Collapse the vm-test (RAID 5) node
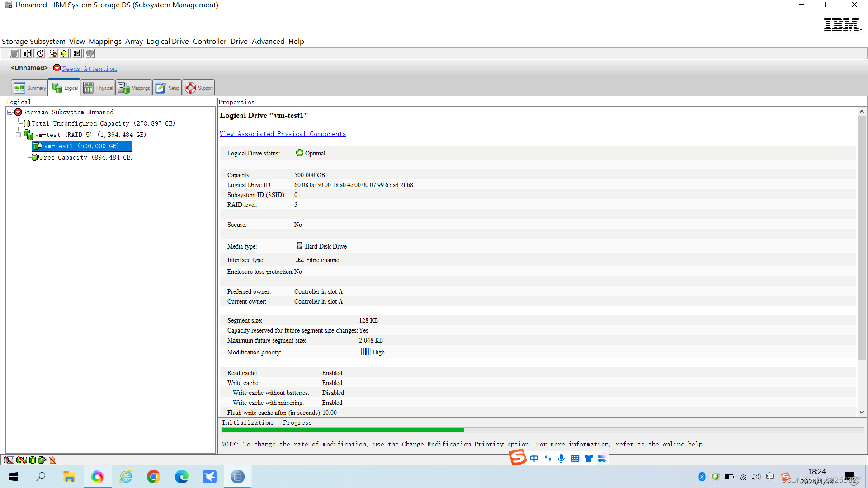The height and width of the screenshot is (488, 868). click(18, 135)
